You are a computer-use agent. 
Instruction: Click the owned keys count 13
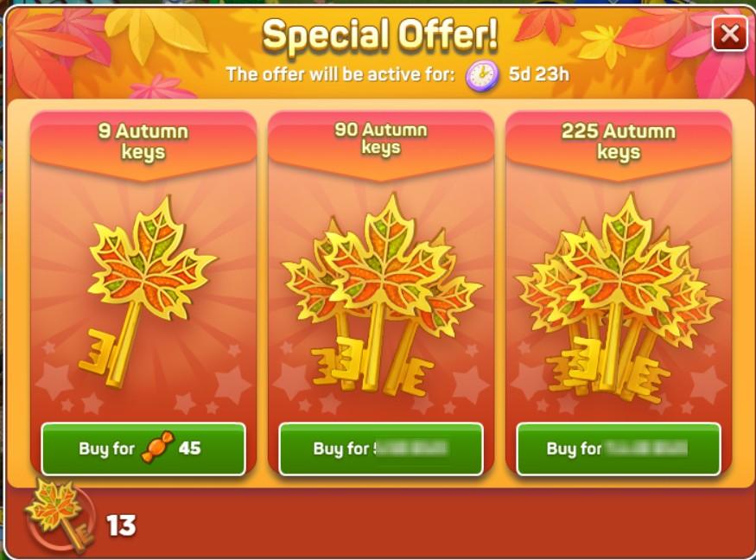(121, 525)
